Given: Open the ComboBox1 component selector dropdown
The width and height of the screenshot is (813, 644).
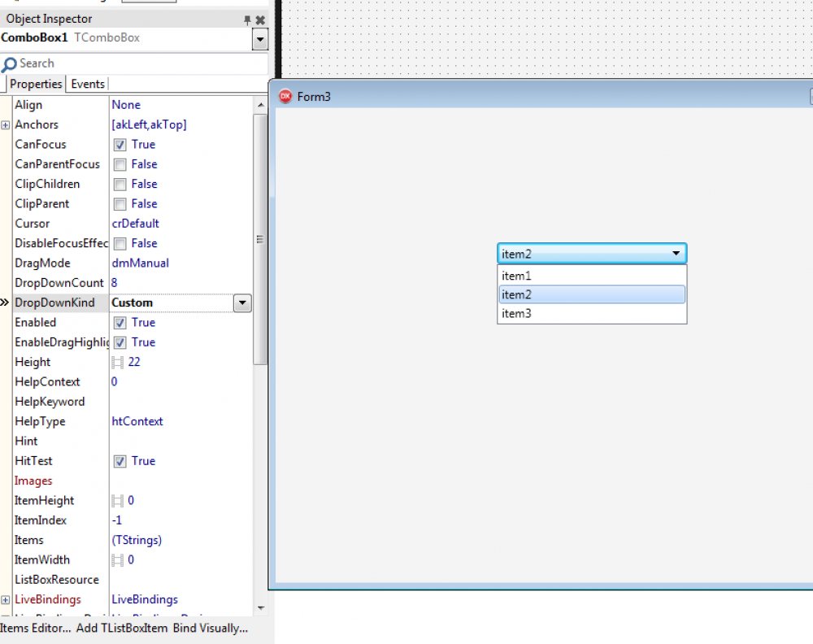Looking at the screenshot, I should [x=260, y=39].
